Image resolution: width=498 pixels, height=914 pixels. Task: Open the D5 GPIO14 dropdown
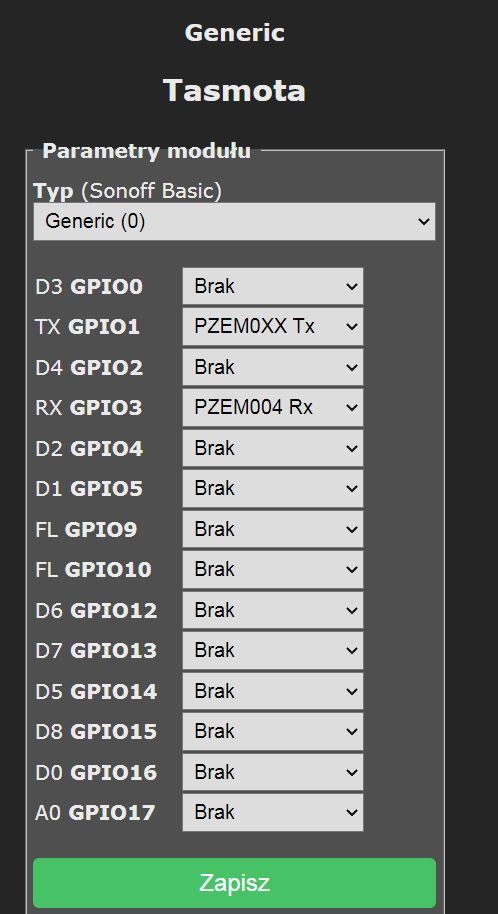[x=273, y=691]
